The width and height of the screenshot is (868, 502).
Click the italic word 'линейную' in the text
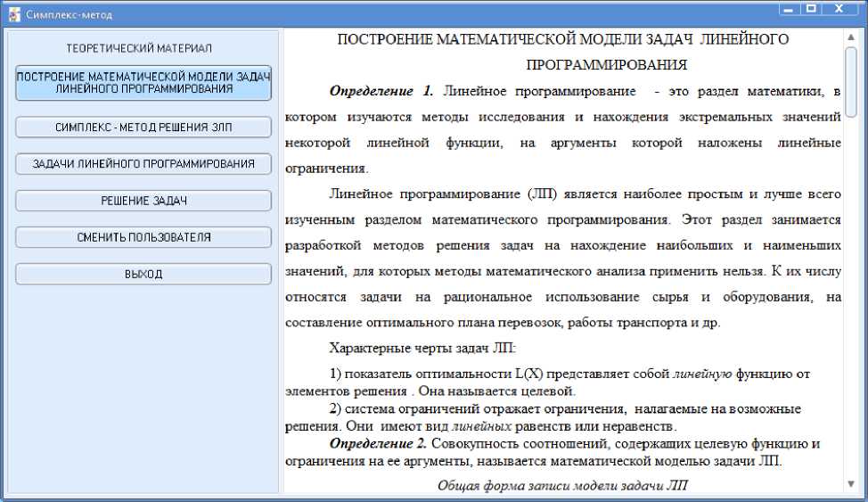(702, 374)
